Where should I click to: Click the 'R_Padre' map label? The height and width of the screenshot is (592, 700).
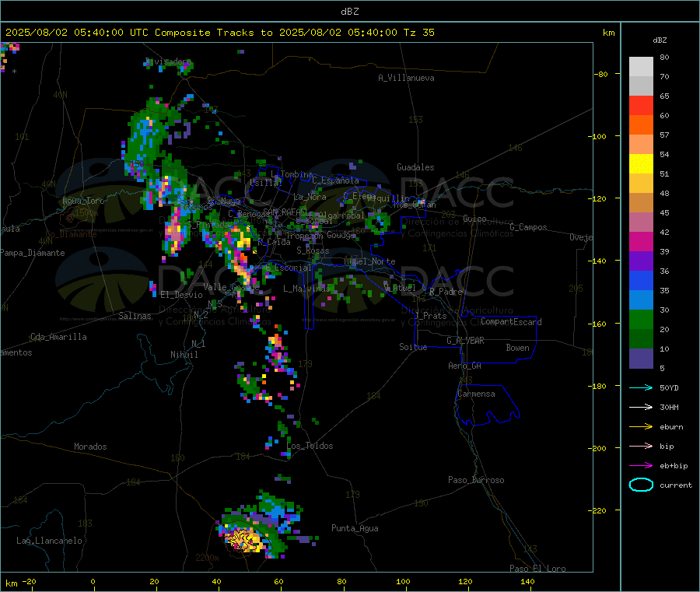(x=446, y=292)
